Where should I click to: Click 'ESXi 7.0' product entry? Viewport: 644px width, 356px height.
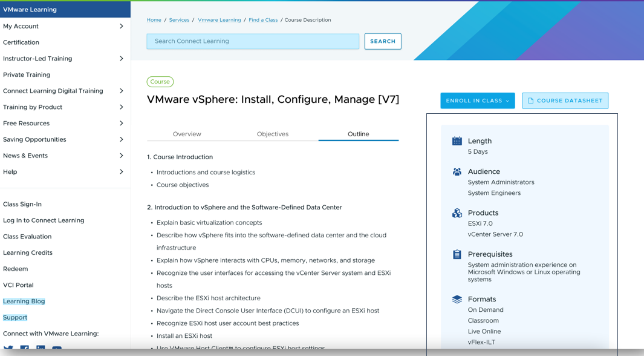pyautogui.click(x=480, y=223)
